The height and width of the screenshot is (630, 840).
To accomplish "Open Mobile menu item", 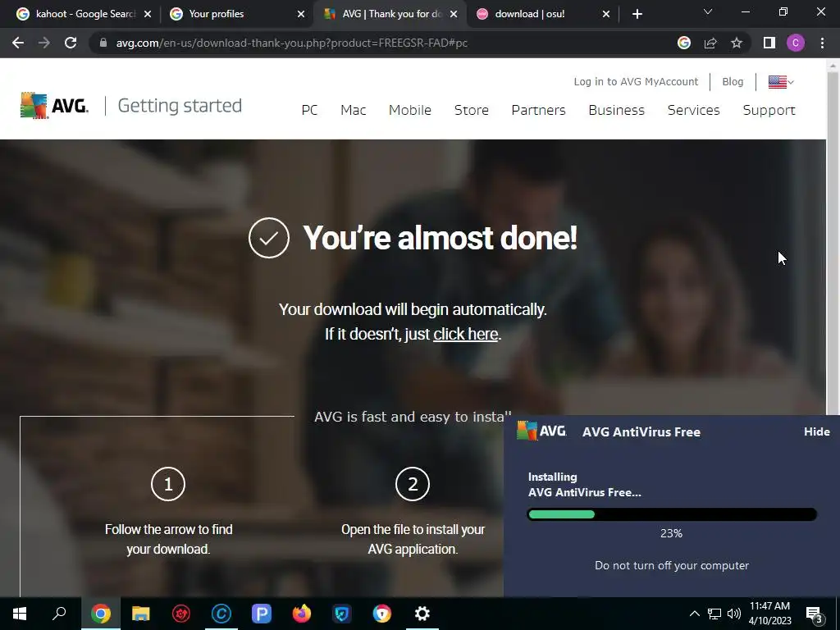I will point(410,110).
